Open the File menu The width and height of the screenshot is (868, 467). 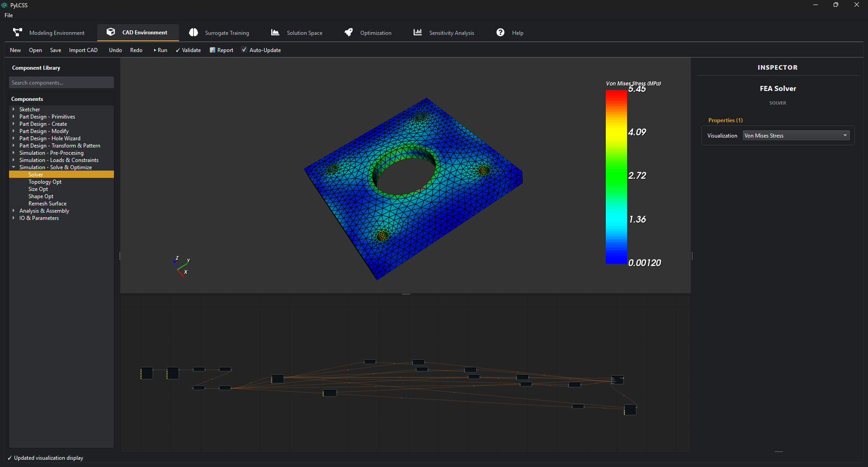click(x=9, y=15)
